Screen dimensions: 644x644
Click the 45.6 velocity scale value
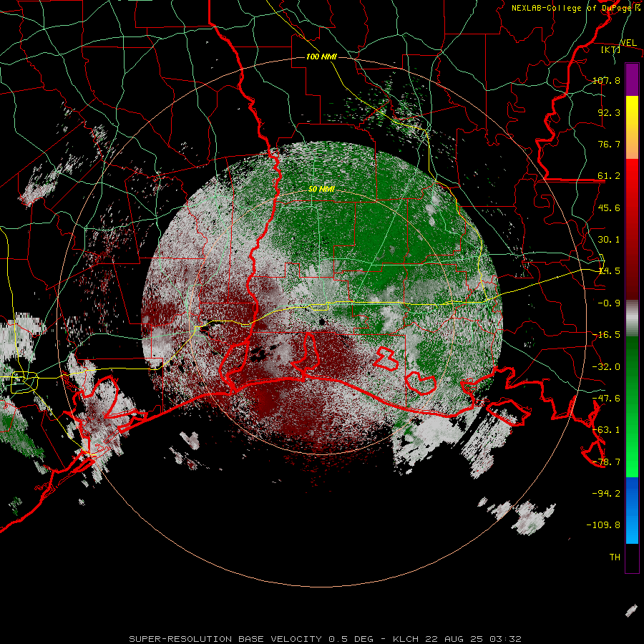[x=609, y=208]
